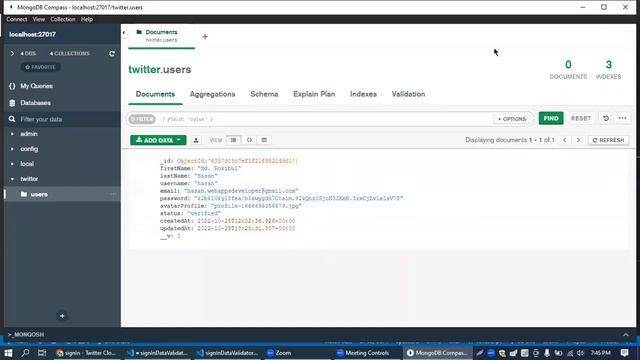Image resolution: width=640 pixels, height=360 pixels.
Task: Switch to the Schema tab
Action: [x=264, y=94]
